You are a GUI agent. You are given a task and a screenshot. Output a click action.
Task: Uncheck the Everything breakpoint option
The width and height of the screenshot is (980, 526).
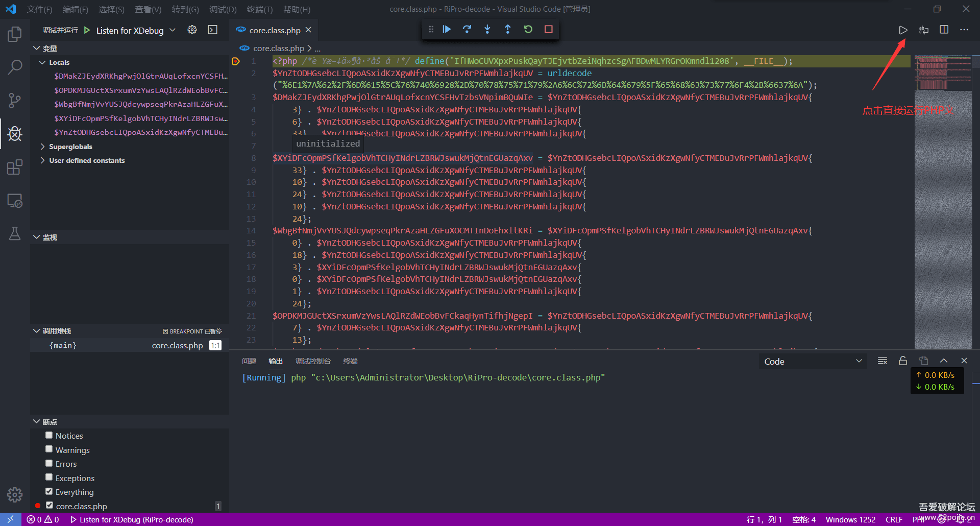point(49,492)
